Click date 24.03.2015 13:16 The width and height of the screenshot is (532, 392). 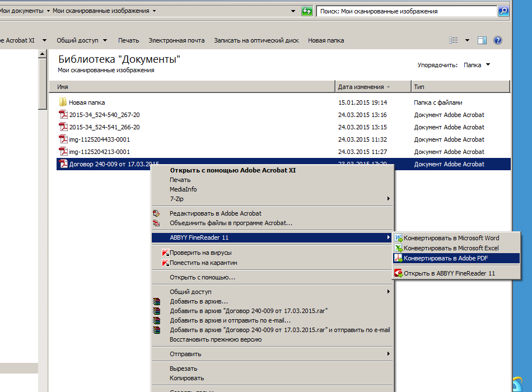click(x=362, y=115)
